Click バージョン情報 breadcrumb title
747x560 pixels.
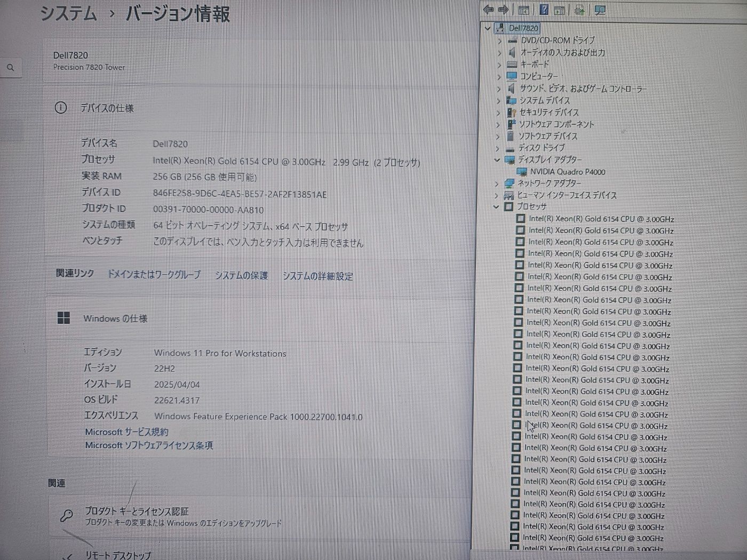click(x=178, y=14)
